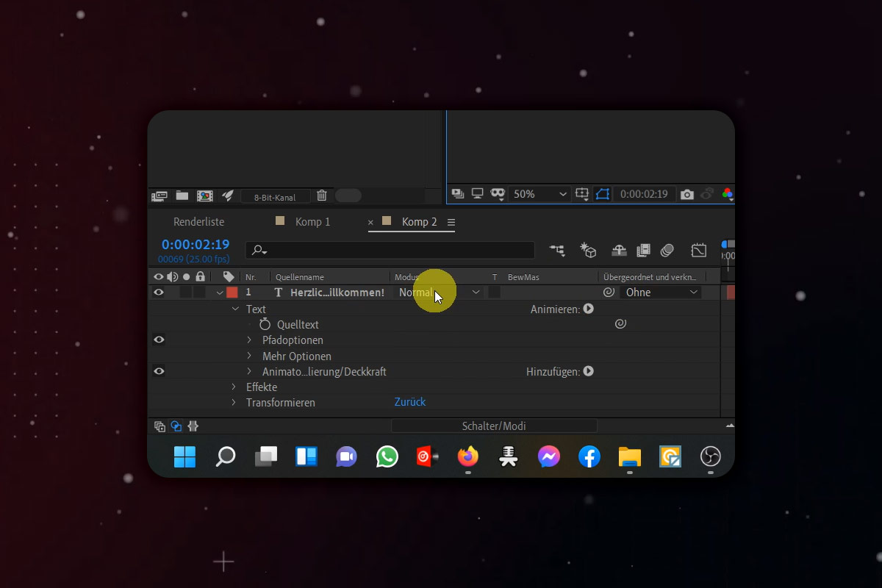Expand the Transformieren group
882x588 pixels.
[234, 403]
